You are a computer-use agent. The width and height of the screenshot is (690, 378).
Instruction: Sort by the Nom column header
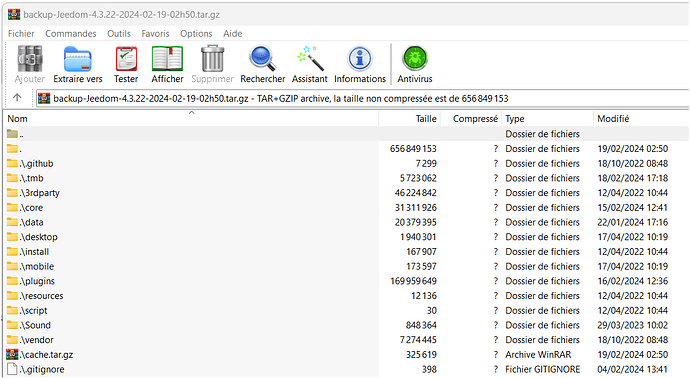[191, 118]
